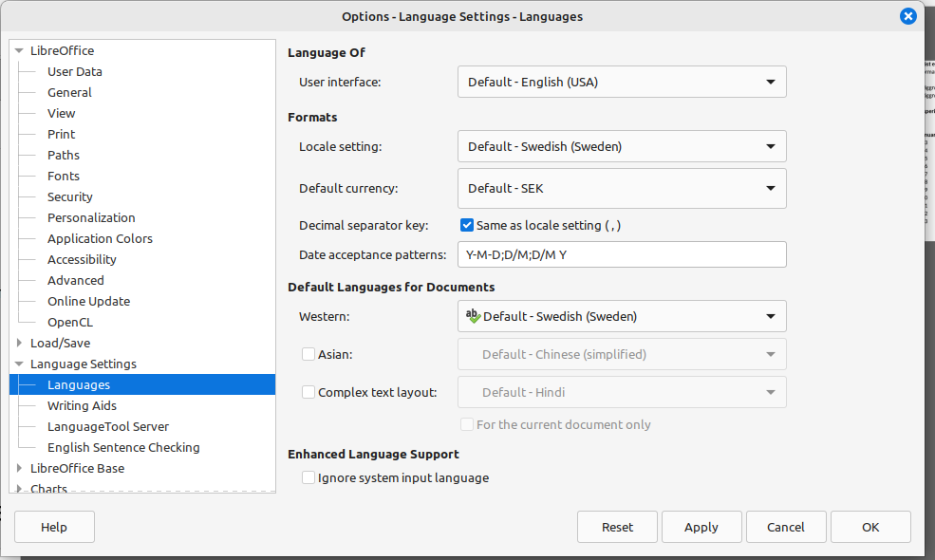Click the Help button
The height and width of the screenshot is (560, 935).
point(54,527)
